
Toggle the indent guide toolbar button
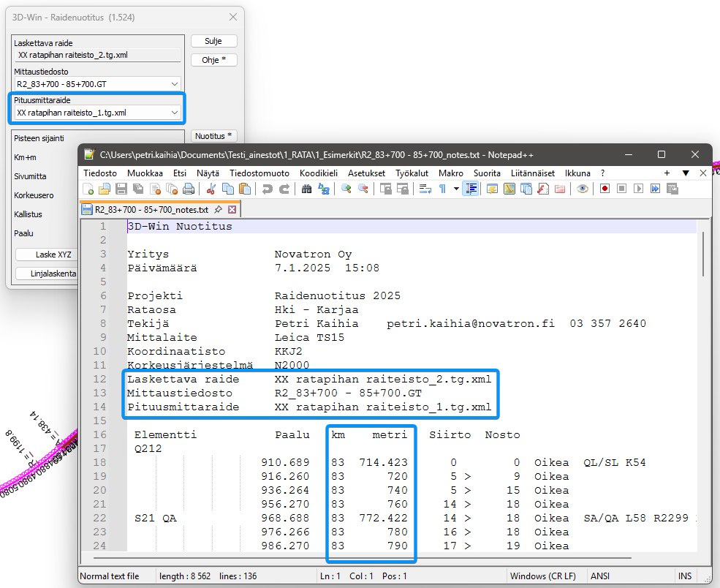(x=471, y=189)
